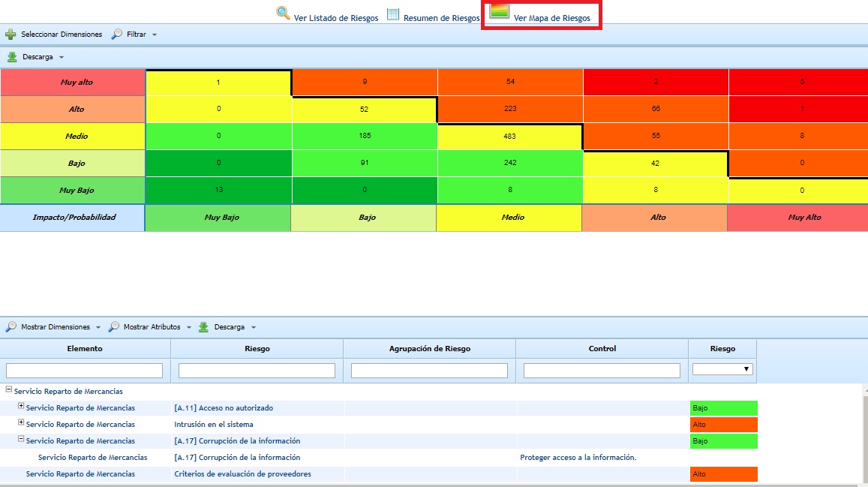868x487 pixels.
Task: Collapse the root Servicio Reparto de Mercancias node
Action: (9, 389)
